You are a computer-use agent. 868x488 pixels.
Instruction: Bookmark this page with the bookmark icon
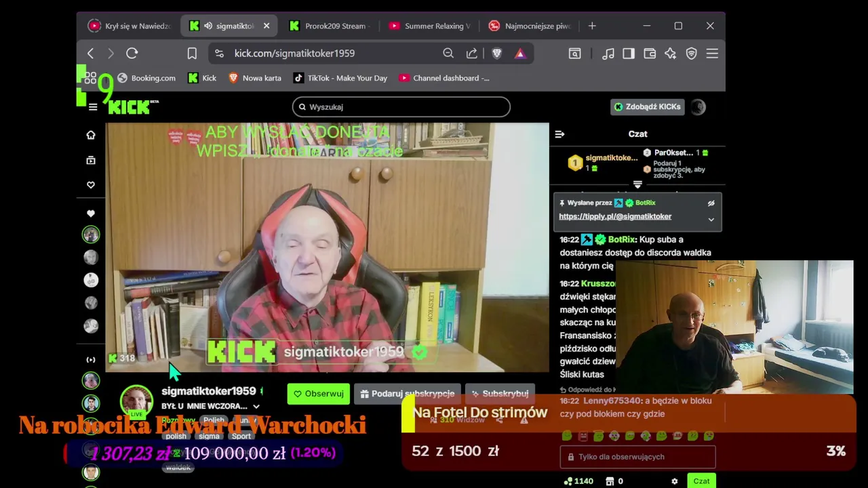[x=192, y=53]
